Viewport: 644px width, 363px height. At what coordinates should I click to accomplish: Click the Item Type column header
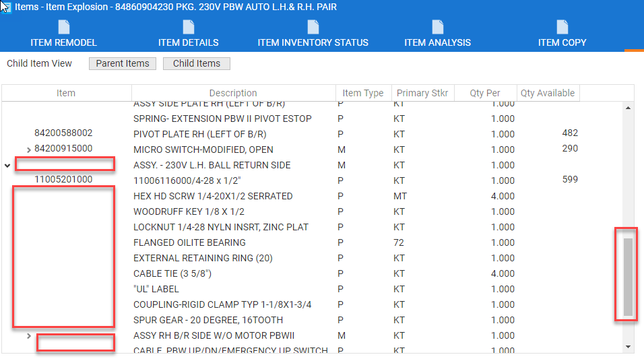pyautogui.click(x=362, y=93)
